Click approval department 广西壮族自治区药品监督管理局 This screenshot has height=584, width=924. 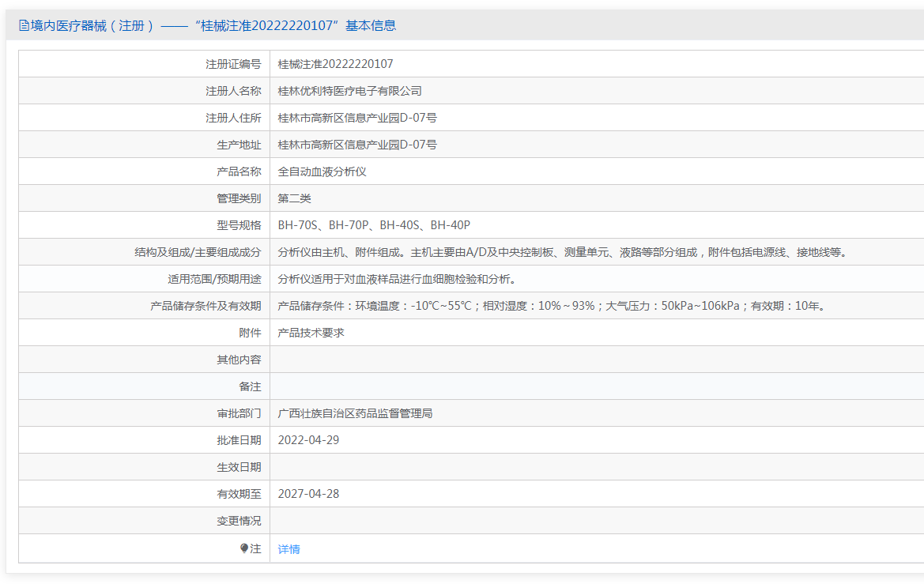pos(355,413)
